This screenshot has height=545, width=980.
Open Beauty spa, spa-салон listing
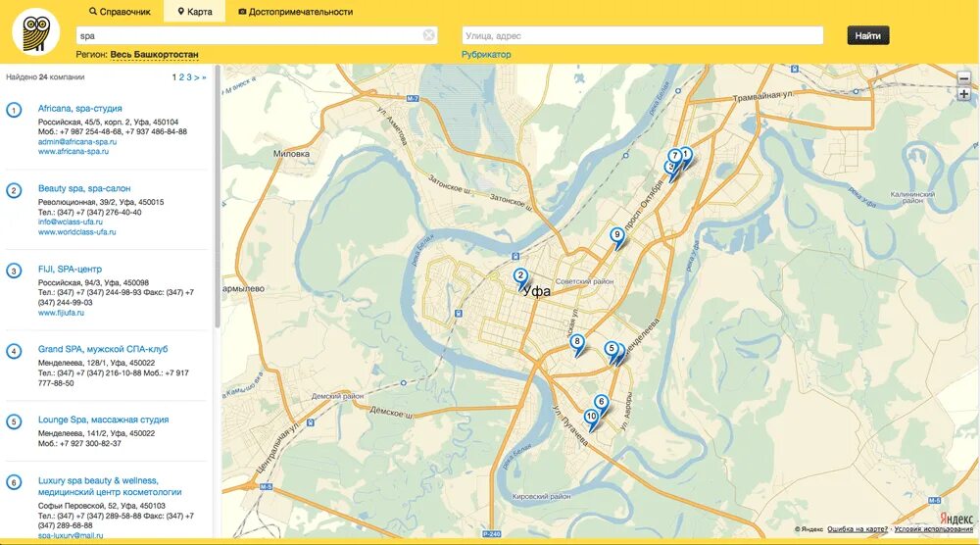84,188
